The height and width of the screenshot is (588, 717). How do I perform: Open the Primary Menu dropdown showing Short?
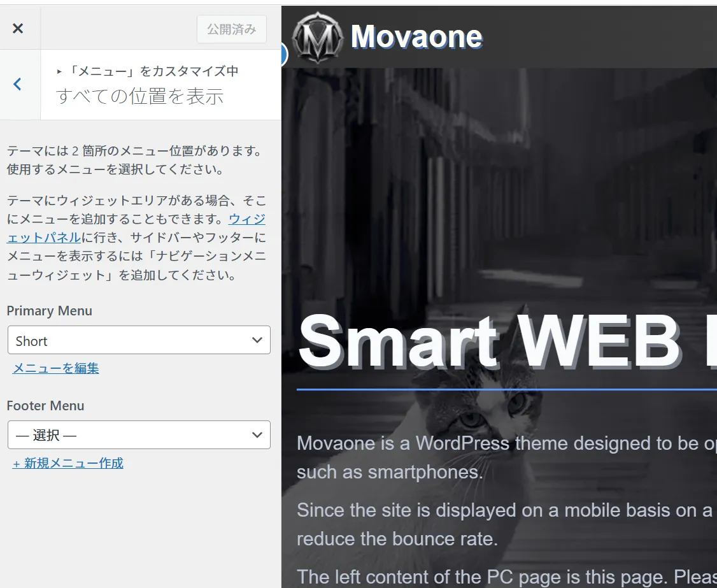(x=139, y=340)
